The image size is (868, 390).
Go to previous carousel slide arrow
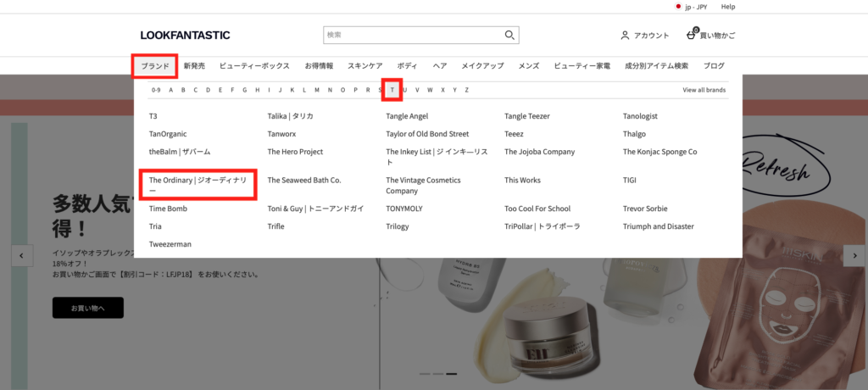(22, 256)
